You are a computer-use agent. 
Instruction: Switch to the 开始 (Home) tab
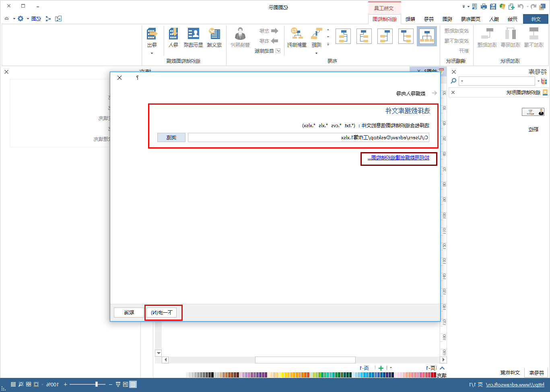pyautogui.click(x=513, y=19)
